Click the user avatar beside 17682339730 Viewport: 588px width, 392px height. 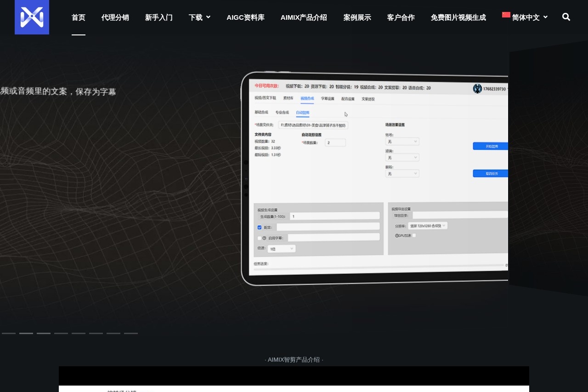(477, 89)
